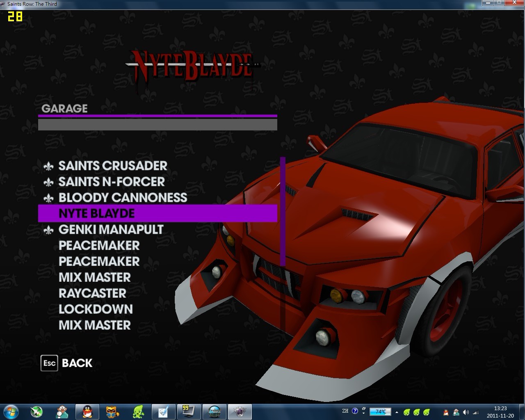Click fleur-de-lis icon beside Genki Manapult

coord(48,230)
